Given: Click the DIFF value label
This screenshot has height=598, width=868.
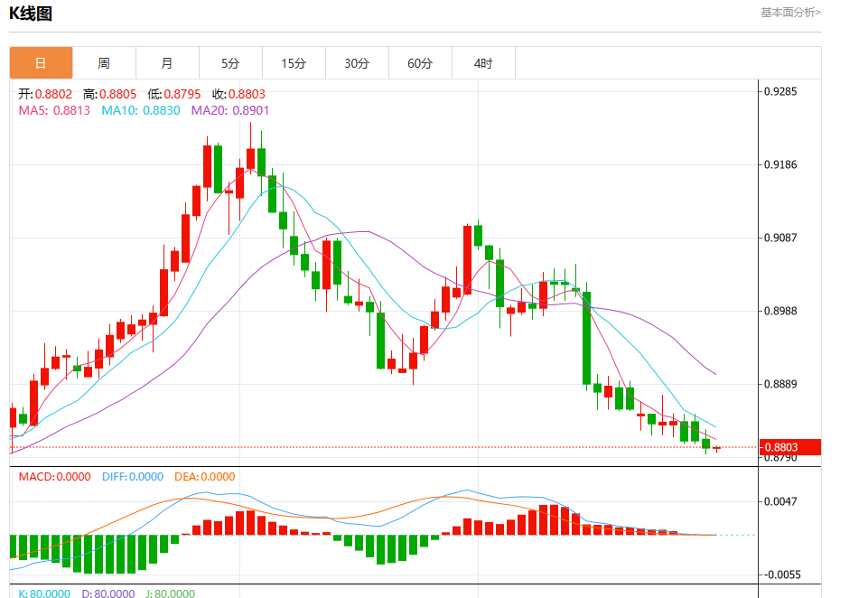Looking at the screenshot, I should pyautogui.click(x=131, y=477).
